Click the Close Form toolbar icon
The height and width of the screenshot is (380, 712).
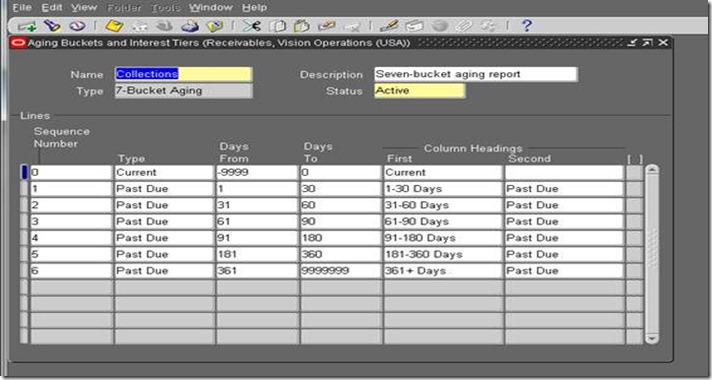click(x=215, y=26)
